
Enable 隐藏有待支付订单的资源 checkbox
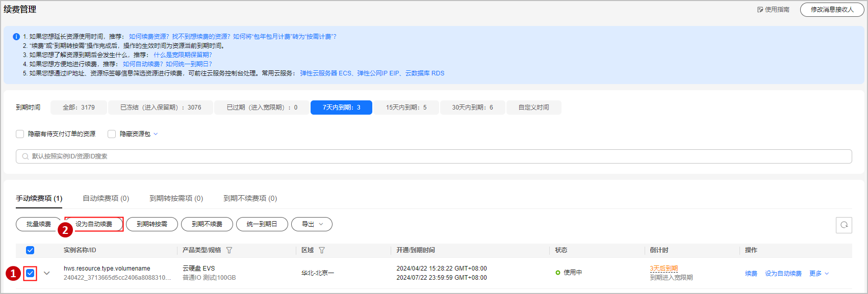20,134
